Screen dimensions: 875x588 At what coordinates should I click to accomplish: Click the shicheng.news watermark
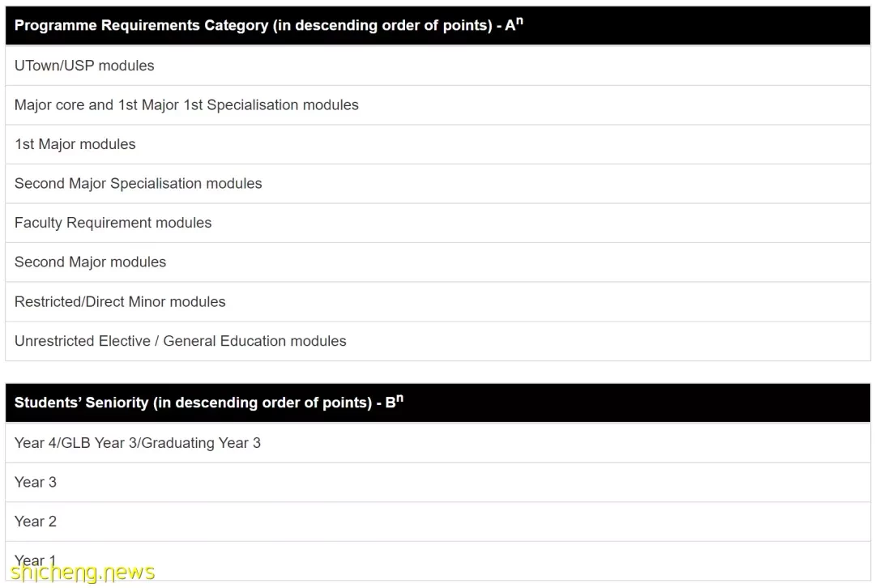(x=83, y=573)
